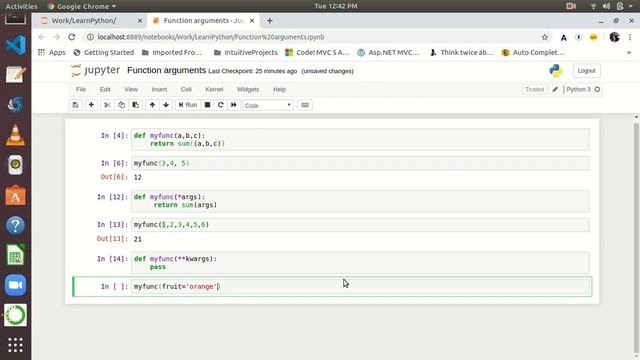Open the Chrome three-dot menu
Screen dimensions: 640x360
click(x=630, y=37)
